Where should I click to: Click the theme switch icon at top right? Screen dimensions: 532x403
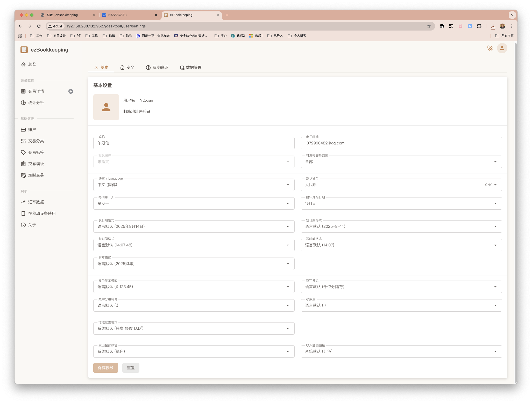490,48
